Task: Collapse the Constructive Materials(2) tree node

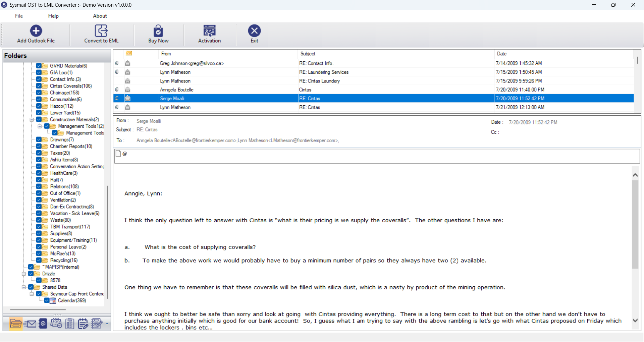Action: [x=32, y=120]
